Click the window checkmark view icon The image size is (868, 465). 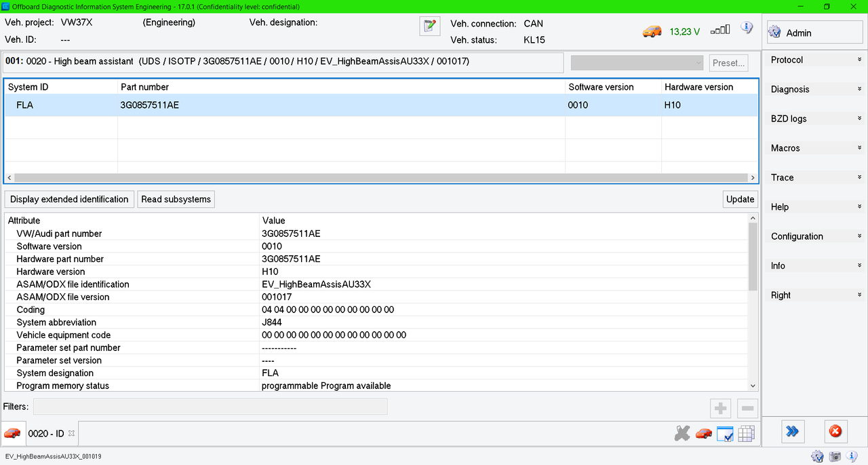pos(725,433)
